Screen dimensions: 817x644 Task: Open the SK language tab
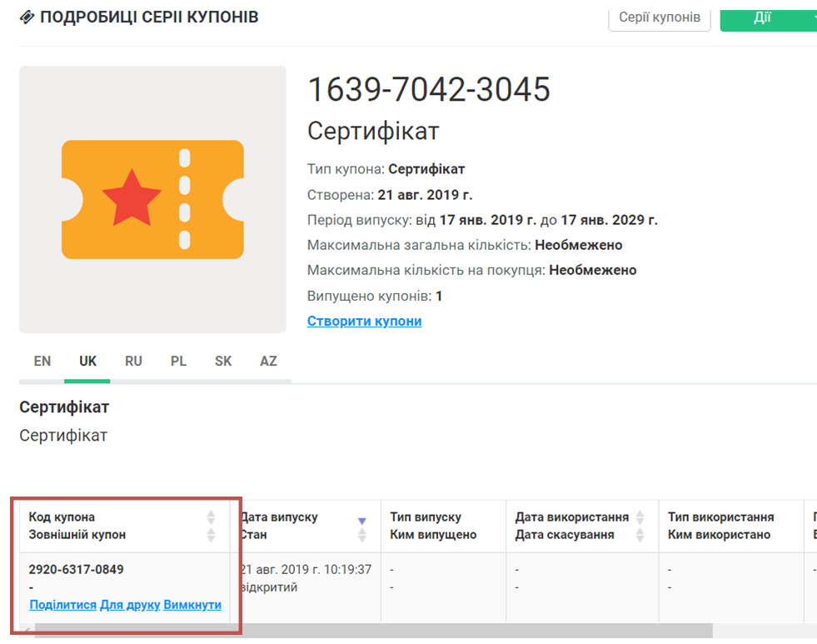coord(223,362)
